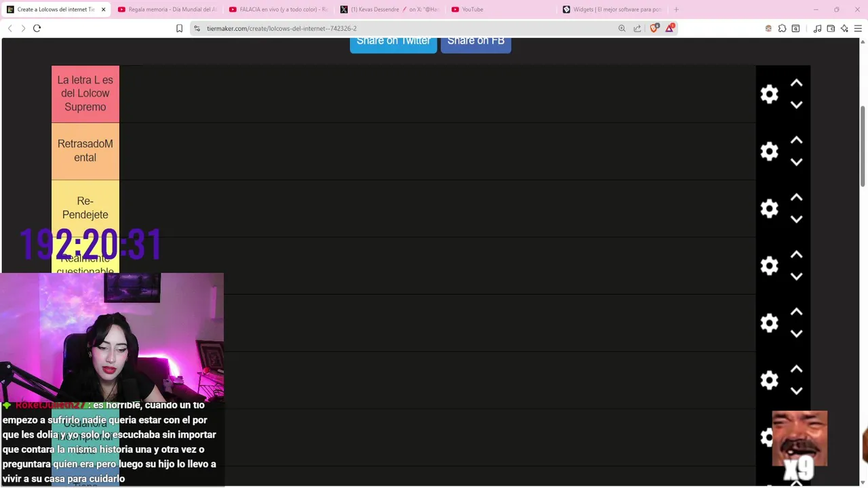
Task: Move 'Realmente cuestionable' tier down
Action: click(797, 277)
